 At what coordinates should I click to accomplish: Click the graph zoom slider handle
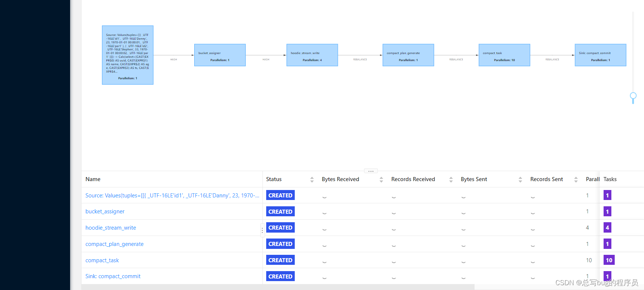pyautogui.click(x=633, y=96)
